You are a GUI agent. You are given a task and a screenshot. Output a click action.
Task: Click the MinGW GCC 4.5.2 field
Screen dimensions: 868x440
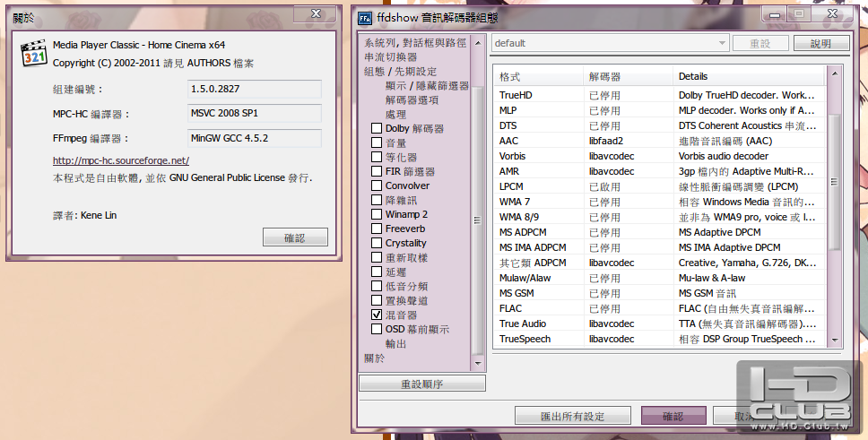pyautogui.click(x=255, y=138)
